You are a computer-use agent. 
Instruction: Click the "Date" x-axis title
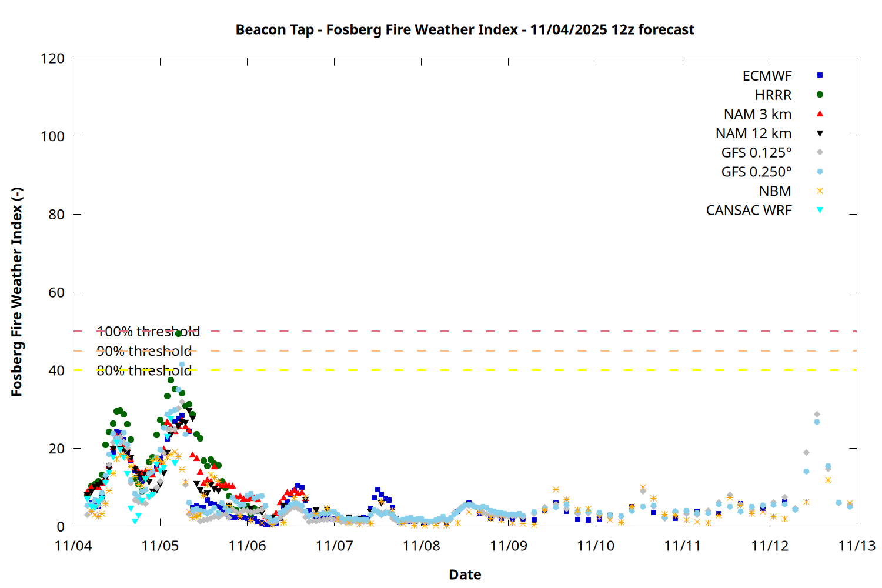[x=465, y=574]
